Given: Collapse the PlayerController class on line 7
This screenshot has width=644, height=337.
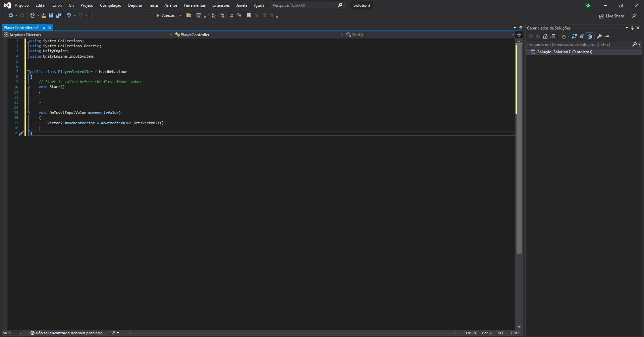Looking at the screenshot, I should tap(28, 72).
